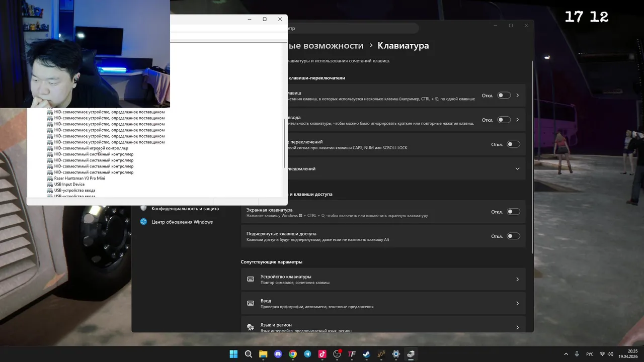Maximize the Settings window
Screen dimensions: 644x362
[511, 26]
